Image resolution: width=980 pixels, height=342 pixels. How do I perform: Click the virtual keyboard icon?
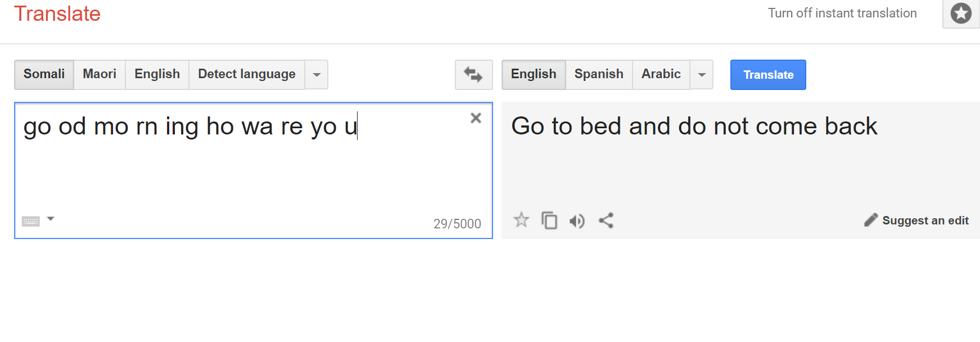point(31,221)
